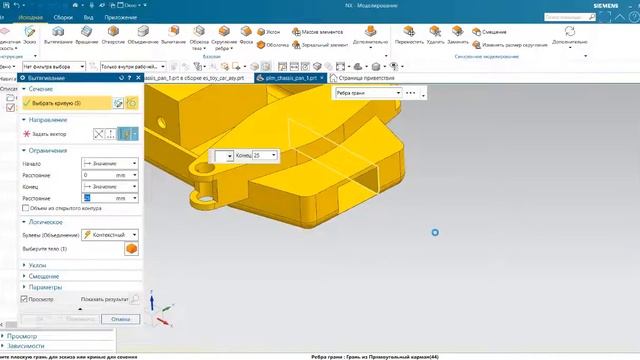This screenshot has width=640, height=360.
Task: Click the start Расстояние field with 0
Action: tap(109, 175)
